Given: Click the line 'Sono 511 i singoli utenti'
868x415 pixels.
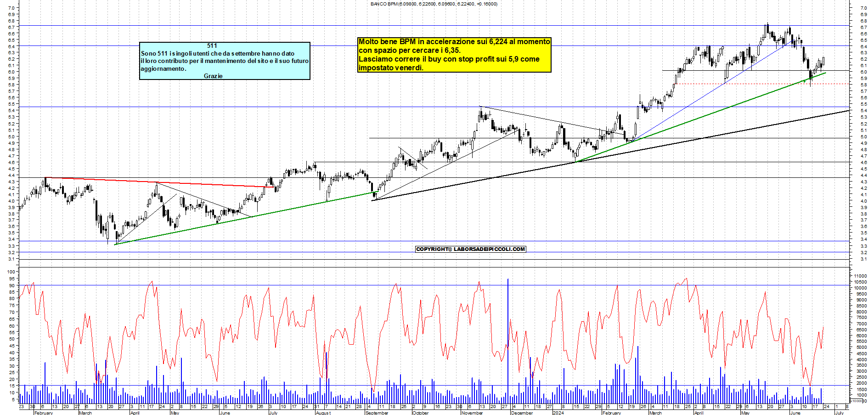Looking at the screenshot, I should pos(218,54).
